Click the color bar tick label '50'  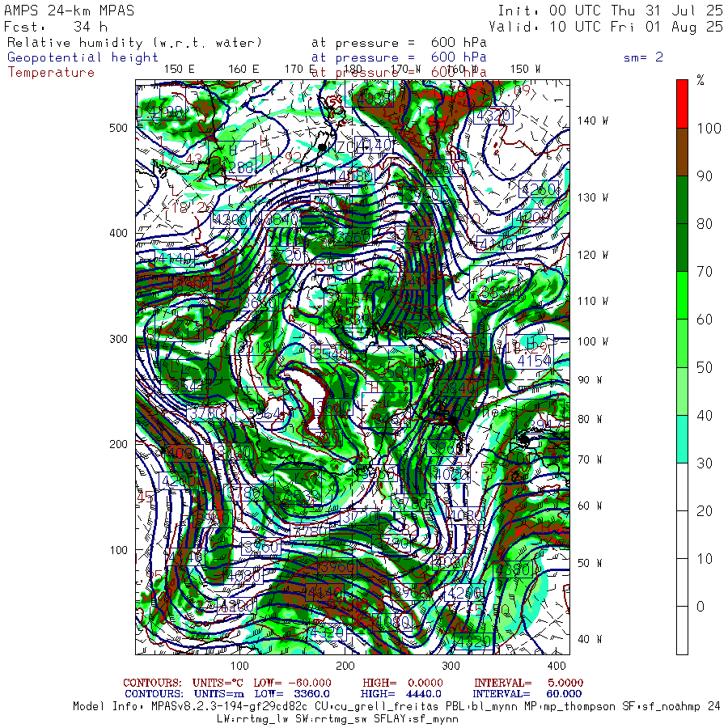point(705,368)
